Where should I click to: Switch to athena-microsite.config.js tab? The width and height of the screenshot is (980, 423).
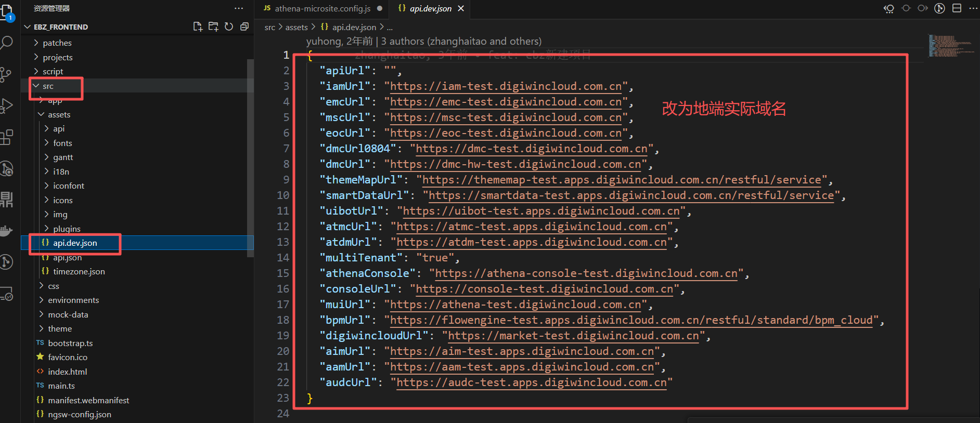pos(323,9)
